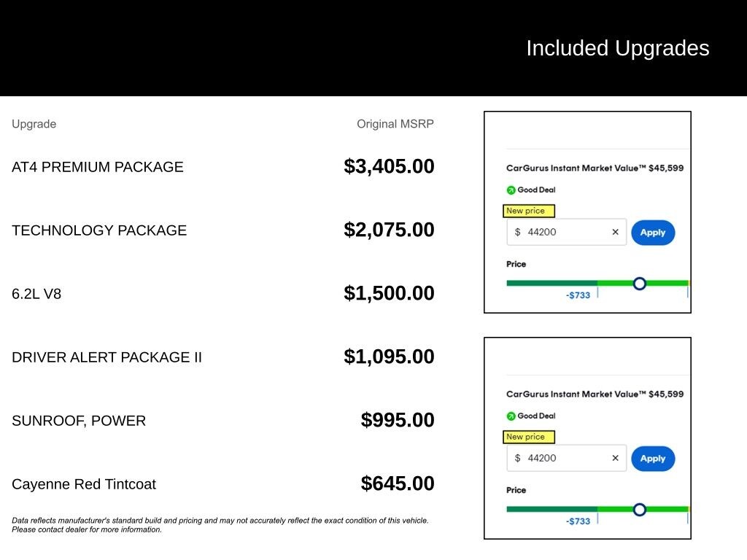Click the green Good Deal arrow icon in the top panel
The height and width of the screenshot is (560, 747).
[x=511, y=190]
